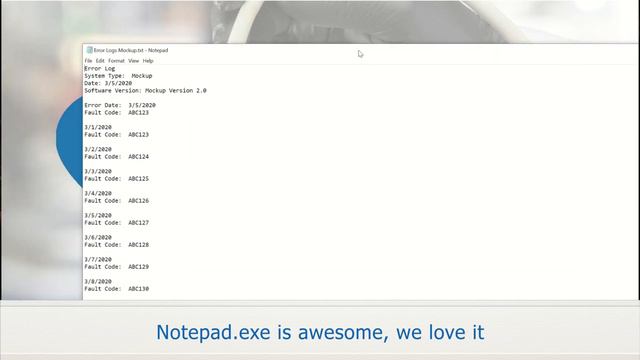The height and width of the screenshot is (360, 640).
Task: Click the '3/1/2020' date line
Action: [98, 127]
